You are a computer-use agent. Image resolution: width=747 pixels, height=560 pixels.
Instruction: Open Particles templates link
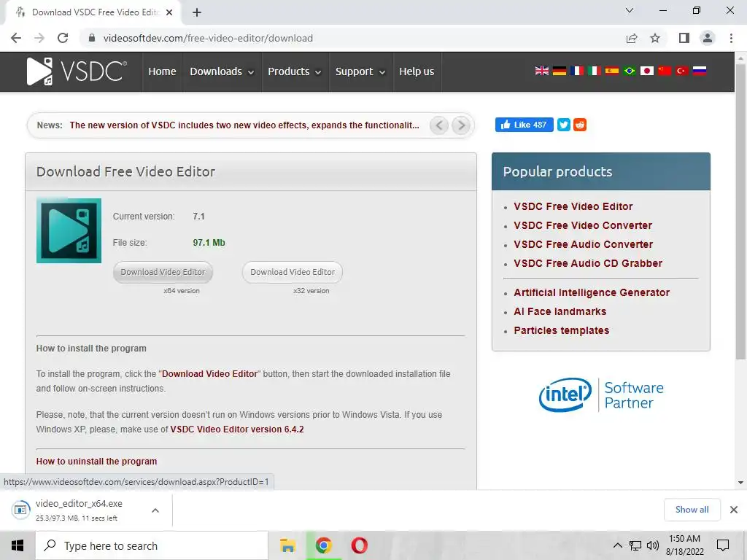point(561,330)
